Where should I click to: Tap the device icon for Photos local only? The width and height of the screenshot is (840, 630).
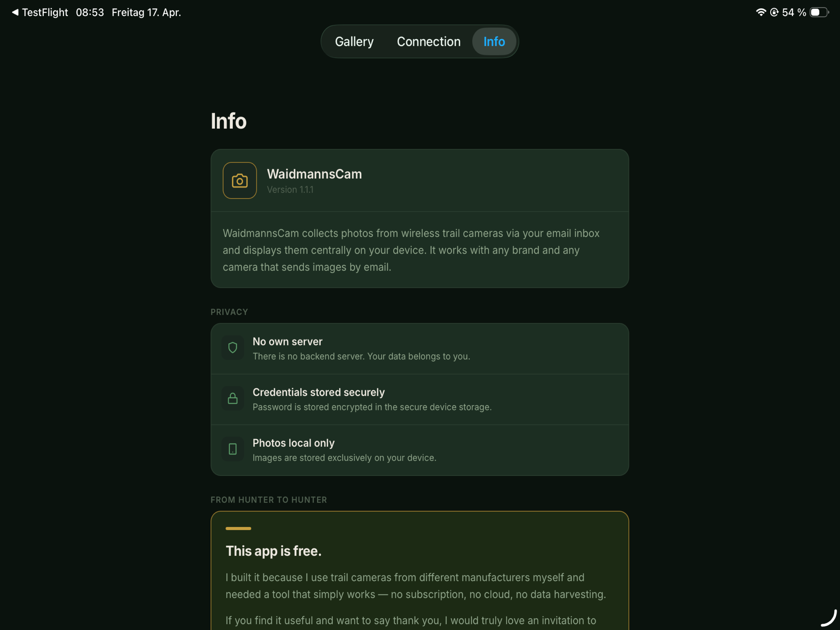click(232, 449)
